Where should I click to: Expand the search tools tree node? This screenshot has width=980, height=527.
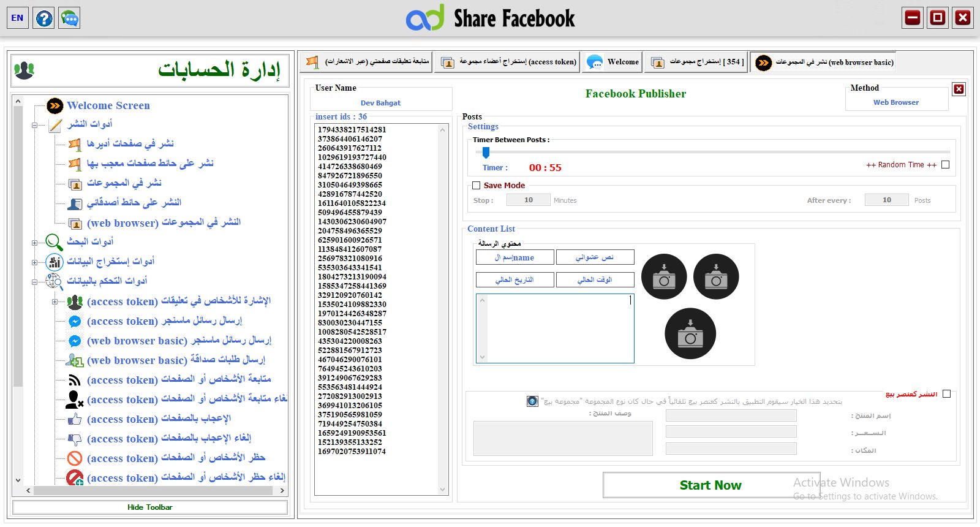35,243
